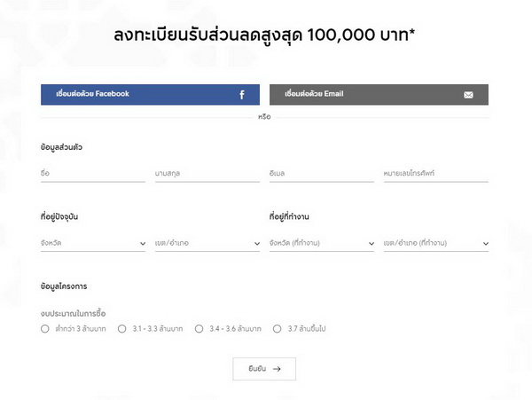Click the หมายเลขโทรศัพท์ phone number field
The width and height of the screenshot is (532, 400).
(x=435, y=174)
